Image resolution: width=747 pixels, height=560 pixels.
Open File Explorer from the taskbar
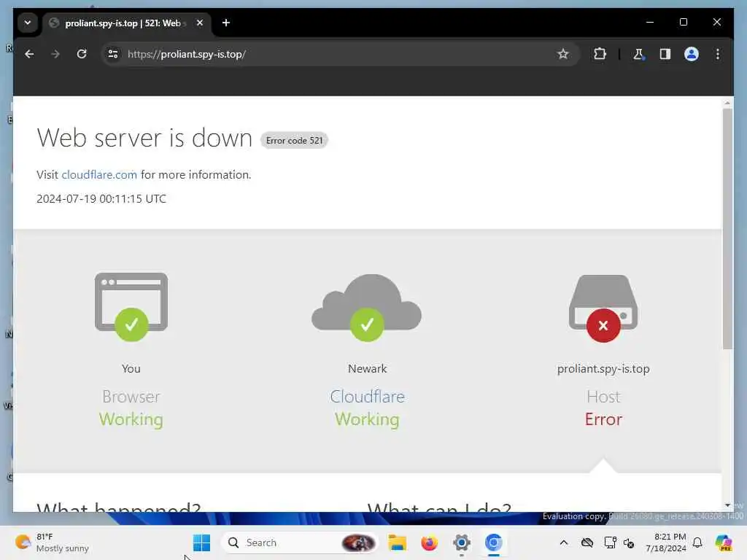coord(397,542)
